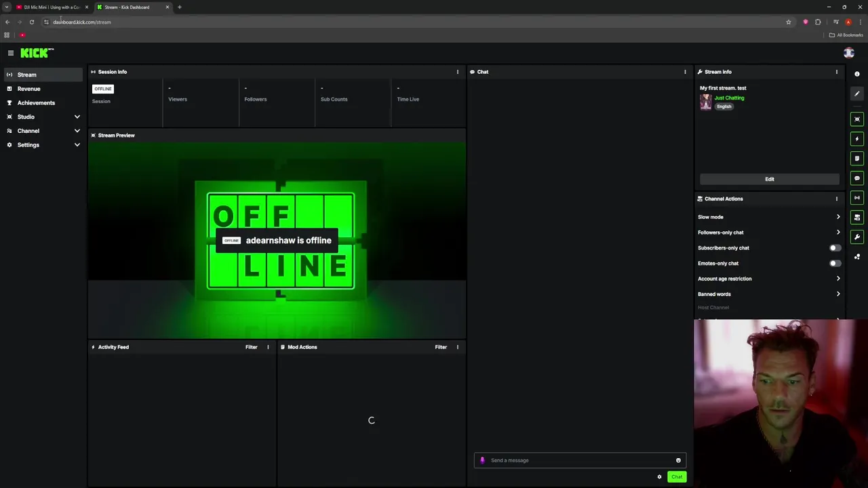
Task: Toggle Subscribers-only chat switch
Action: 835,248
